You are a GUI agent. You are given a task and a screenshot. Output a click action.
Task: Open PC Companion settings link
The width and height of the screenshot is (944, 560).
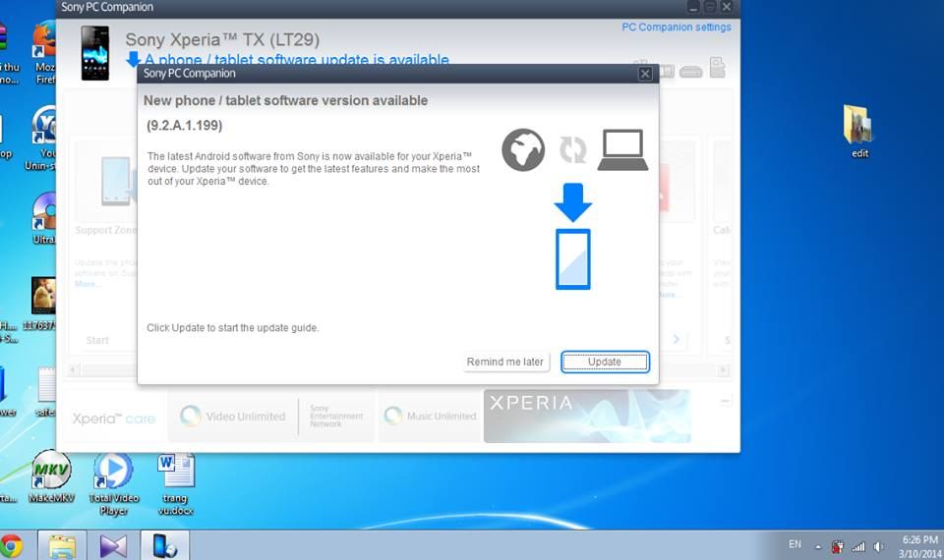tap(677, 28)
